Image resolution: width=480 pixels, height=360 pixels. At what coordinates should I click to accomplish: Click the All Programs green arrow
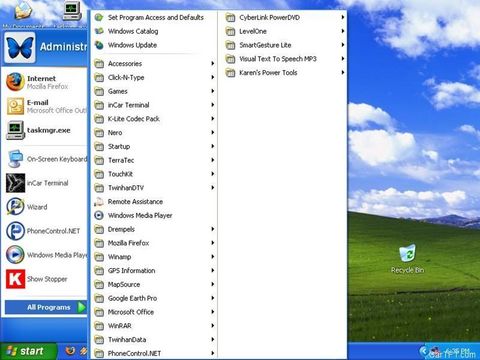pyautogui.click(x=82, y=307)
